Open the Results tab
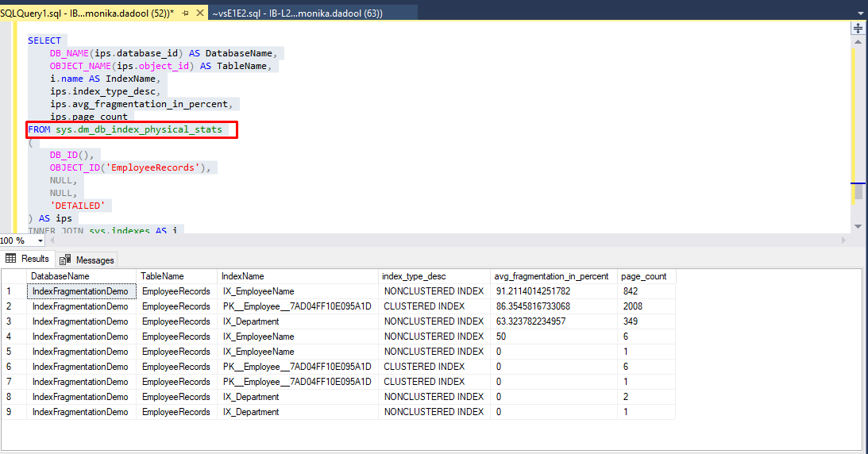This screenshot has height=454, width=868. (x=28, y=259)
